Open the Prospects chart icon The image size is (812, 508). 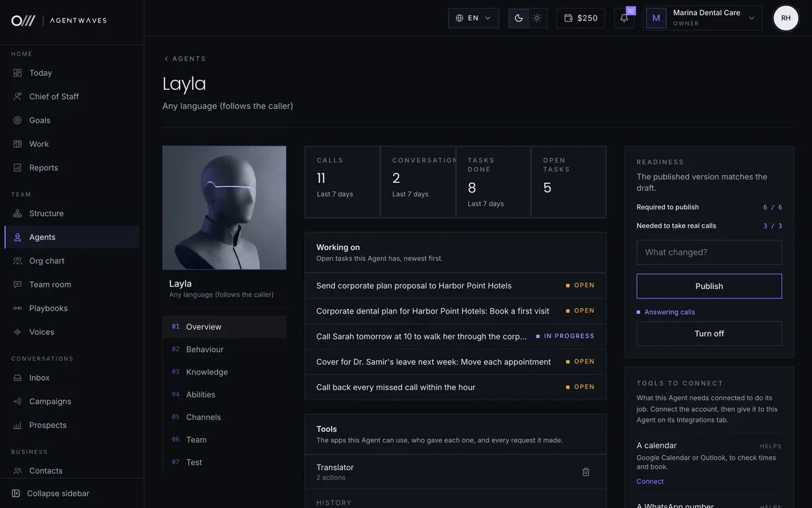coord(18,425)
